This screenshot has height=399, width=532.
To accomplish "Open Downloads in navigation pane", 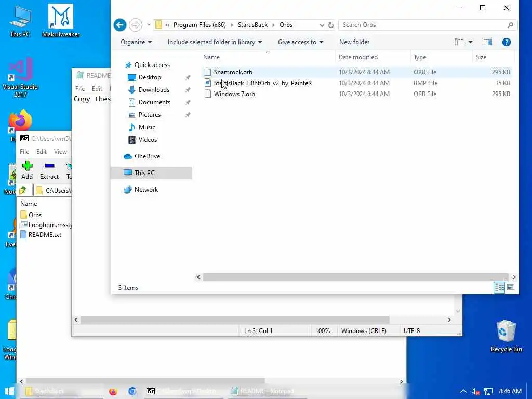I will pos(154,89).
